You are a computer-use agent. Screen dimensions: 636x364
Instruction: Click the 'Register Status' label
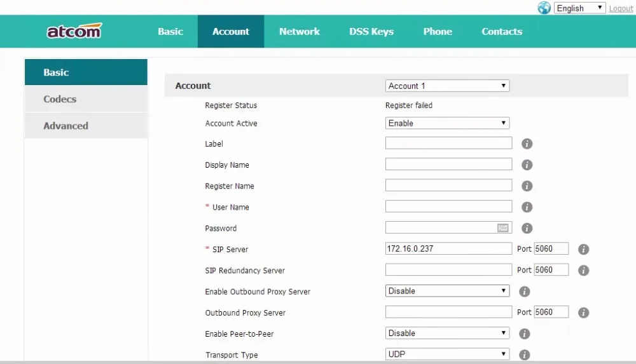(x=231, y=105)
